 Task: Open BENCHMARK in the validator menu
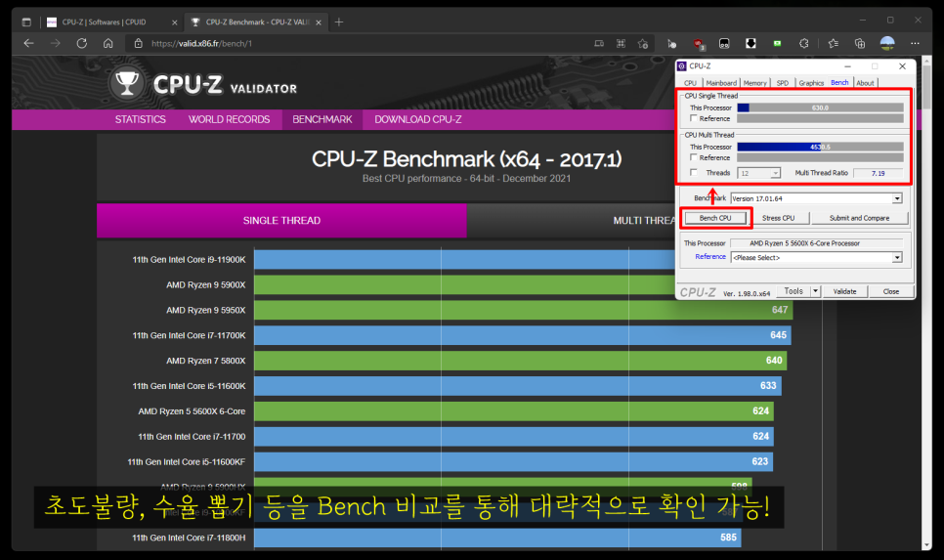pos(322,119)
